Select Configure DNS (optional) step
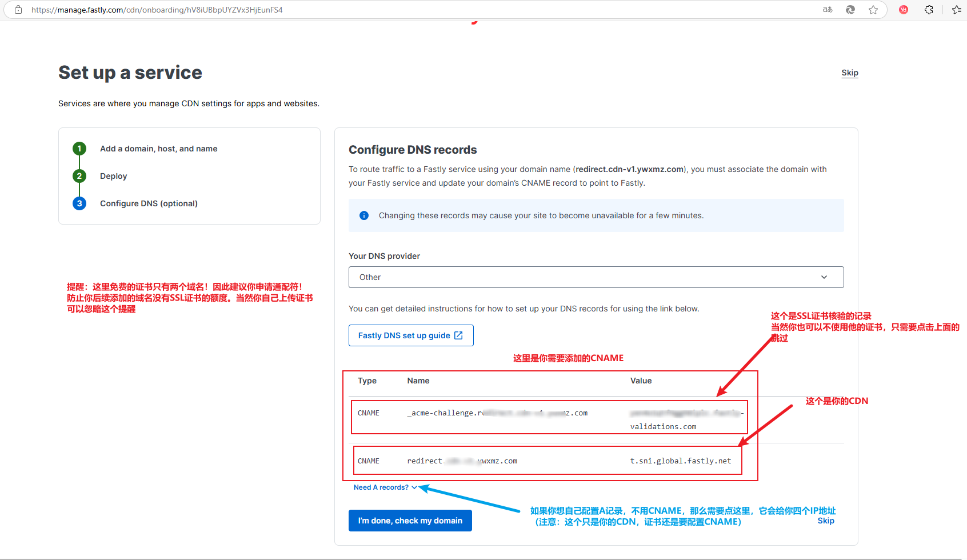 tap(149, 203)
